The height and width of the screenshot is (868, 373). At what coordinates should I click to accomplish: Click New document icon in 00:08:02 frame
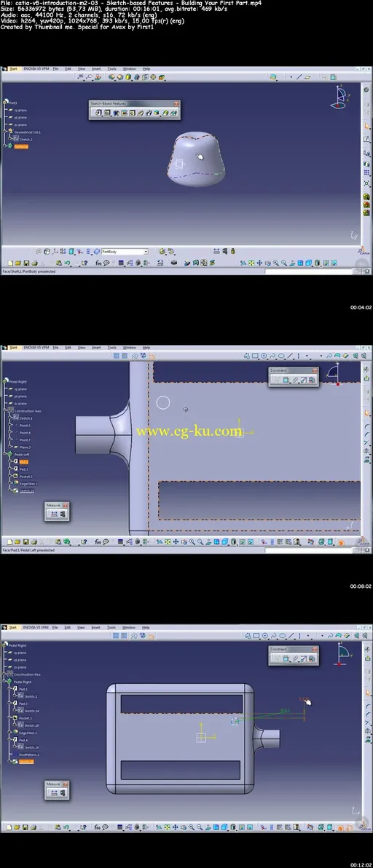(x=10, y=543)
